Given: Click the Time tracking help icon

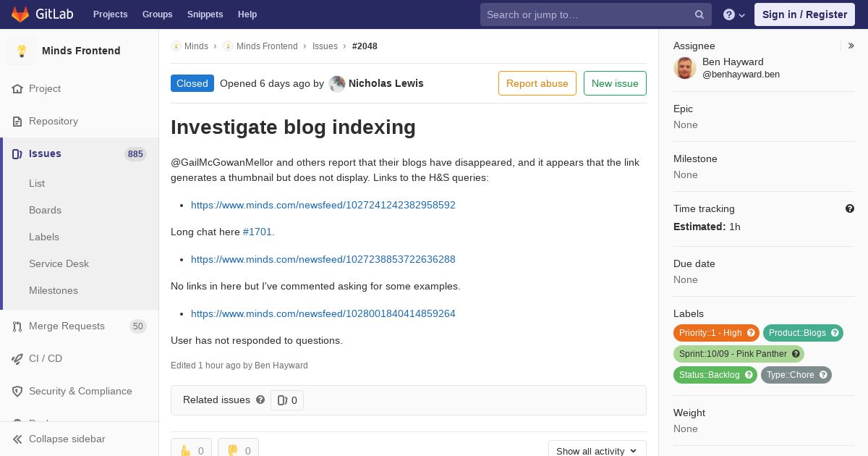Looking at the screenshot, I should [x=850, y=208].
